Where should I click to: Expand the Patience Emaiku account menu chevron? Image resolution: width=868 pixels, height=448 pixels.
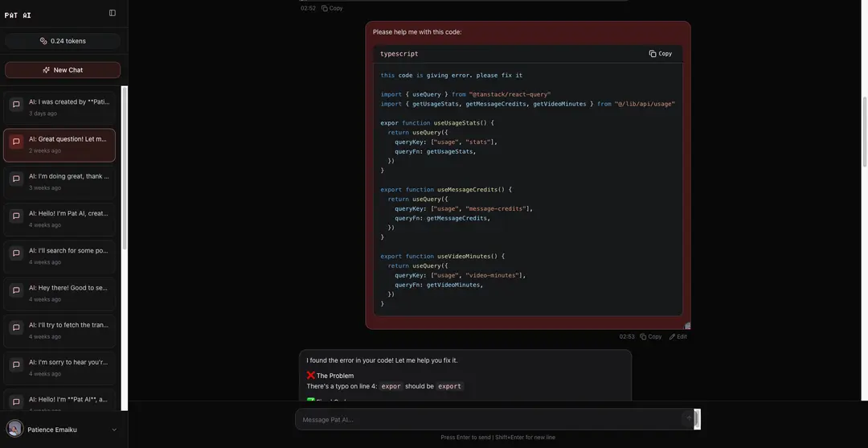[114, 430]
